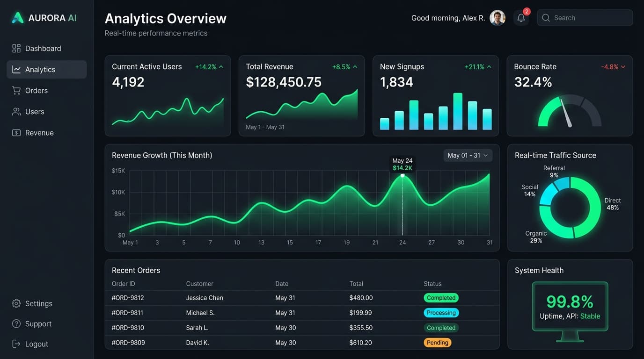The width and height of the screenshot is (644, 359).
Task: Click the Aurora AI logo icon
Action: click(18, 18)
